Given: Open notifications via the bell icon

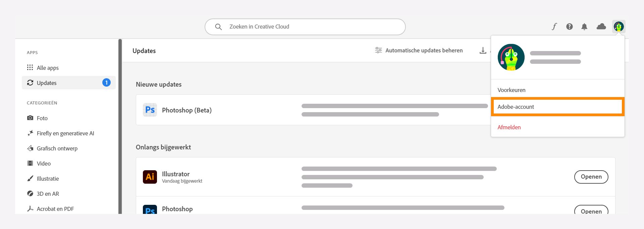Looking at the screenshot, I should [x=585, y=26].
